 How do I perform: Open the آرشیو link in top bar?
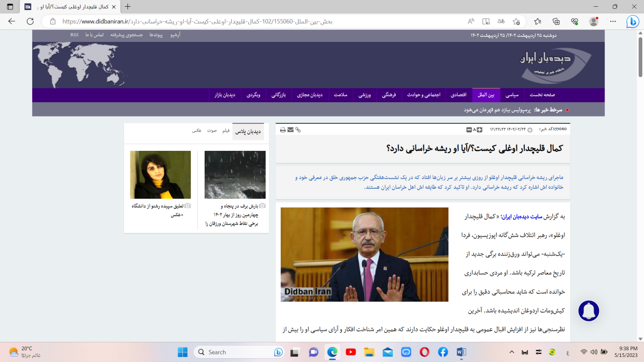pos(175,35)
